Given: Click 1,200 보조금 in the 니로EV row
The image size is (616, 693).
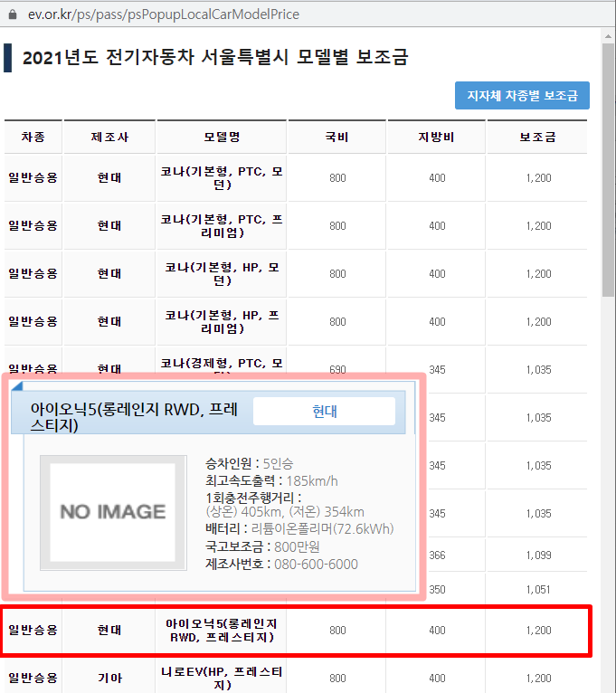Looking at the screenshot, I should (539, 679).
